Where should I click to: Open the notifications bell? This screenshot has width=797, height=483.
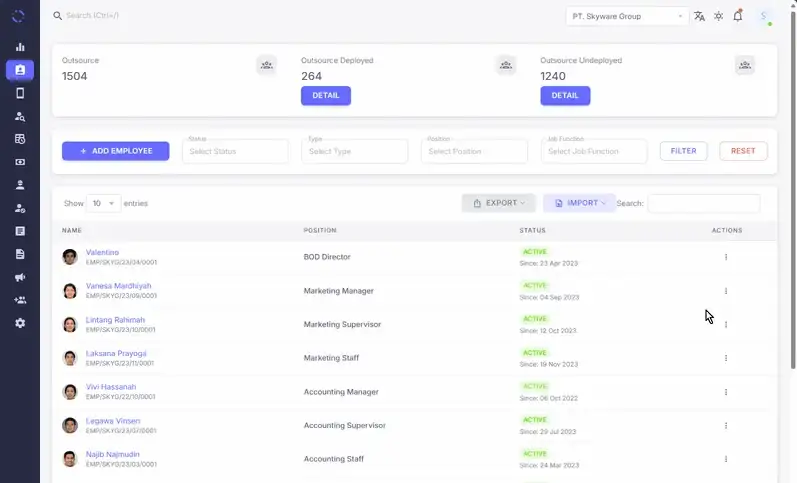[x=738, y=16]
